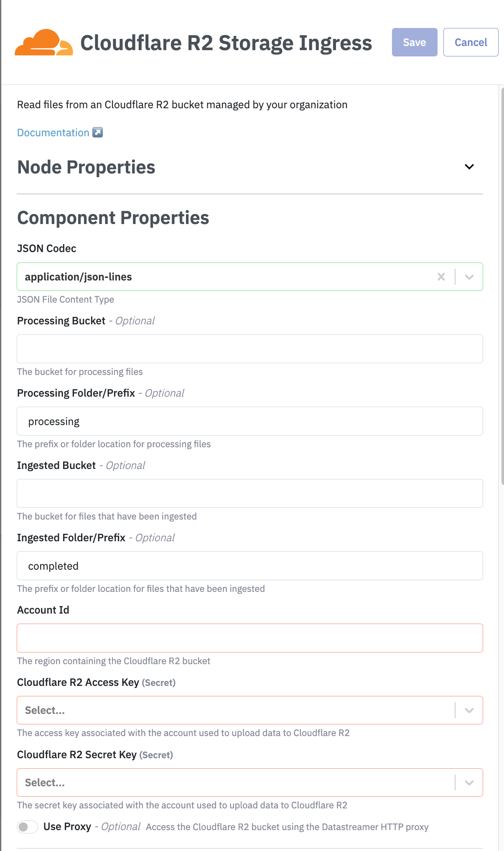This screenshot has height=851, width=504.
Task: Open the Documentation link
Action: (x=53, y=132)
